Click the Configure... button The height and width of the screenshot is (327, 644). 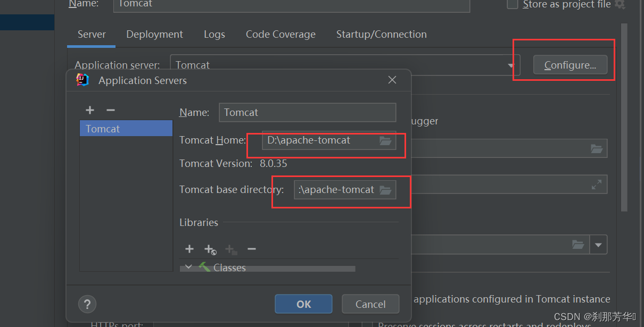pyautogui.click(x=570, y=65)
